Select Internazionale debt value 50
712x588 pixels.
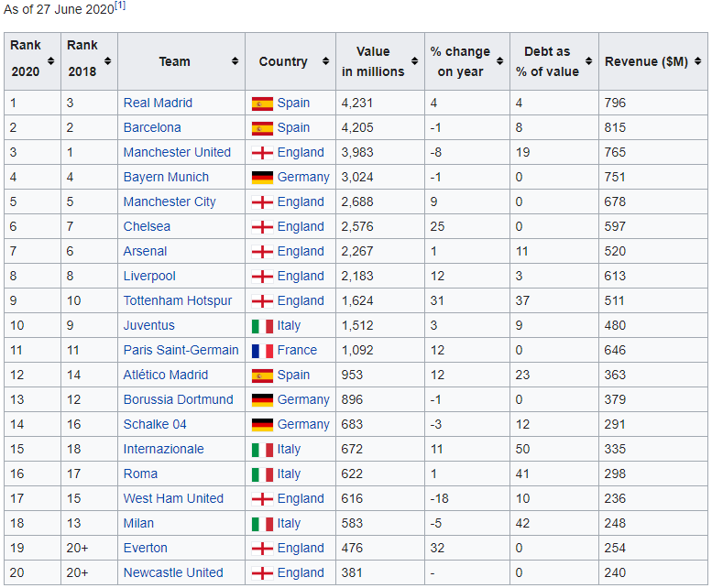522,449
